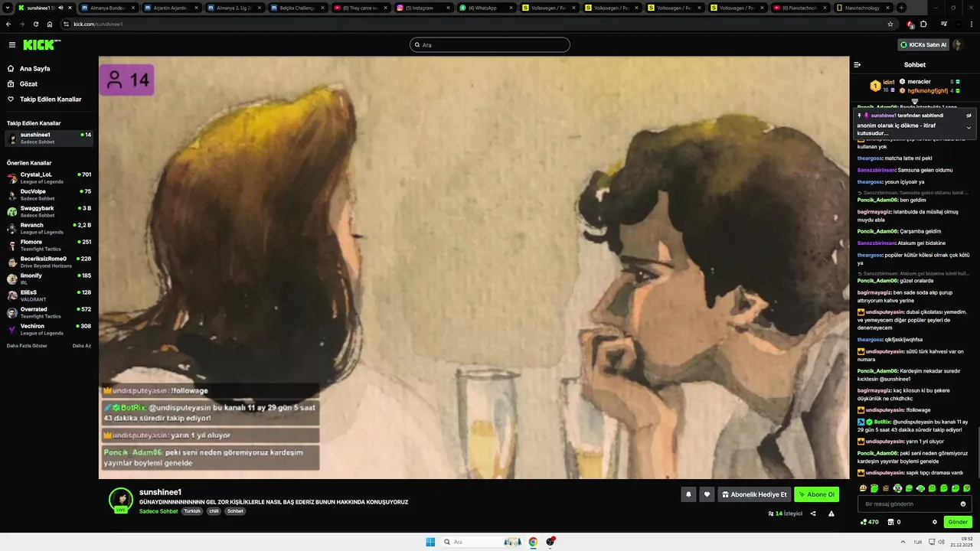
Task: Collapse list with Daha Az
Action: 82,346
